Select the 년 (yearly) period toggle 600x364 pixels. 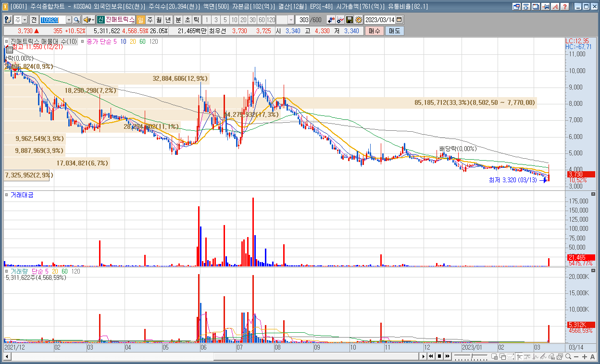168,20
